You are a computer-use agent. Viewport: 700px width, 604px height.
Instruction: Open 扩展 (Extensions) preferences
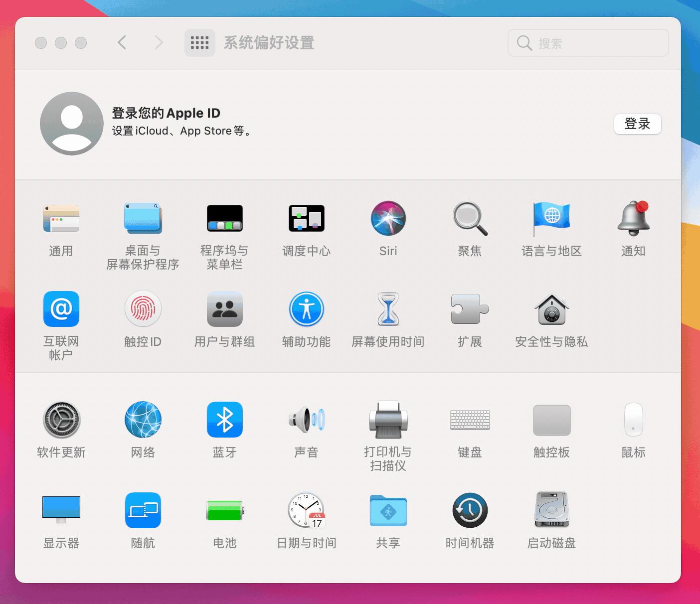point(470,309)
